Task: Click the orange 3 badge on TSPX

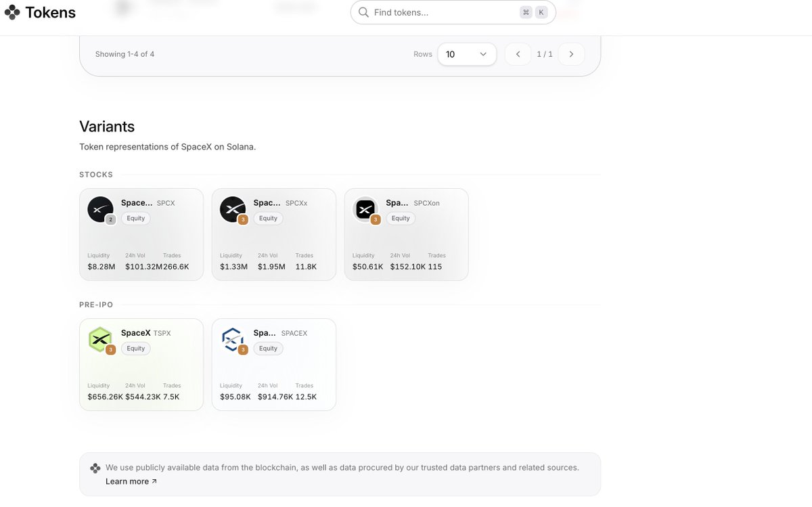Action: [x=110, y=349]
